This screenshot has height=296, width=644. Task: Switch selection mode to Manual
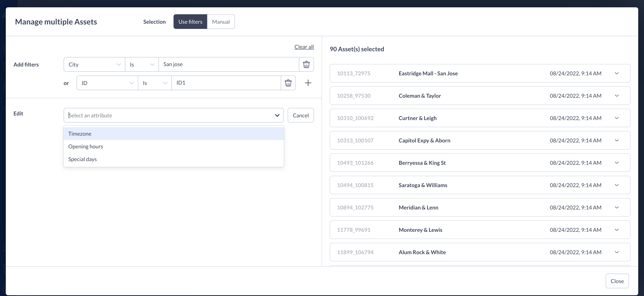[221, 22]
